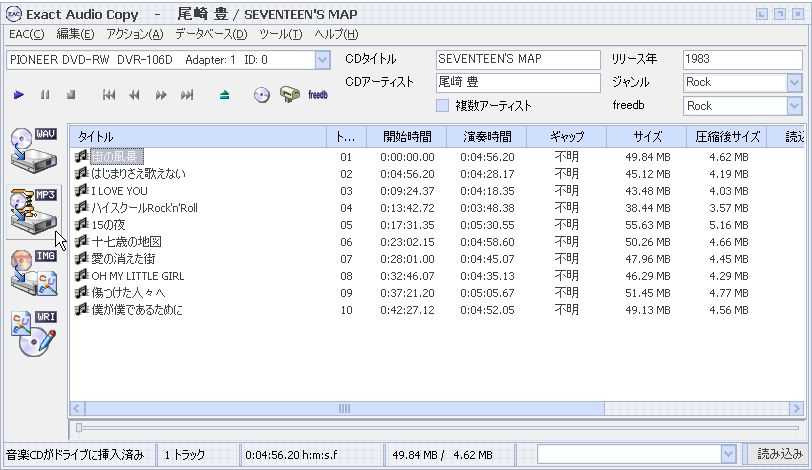Sort by サイズ column header
Screen dimensions: 812x470
click(647, 137)
